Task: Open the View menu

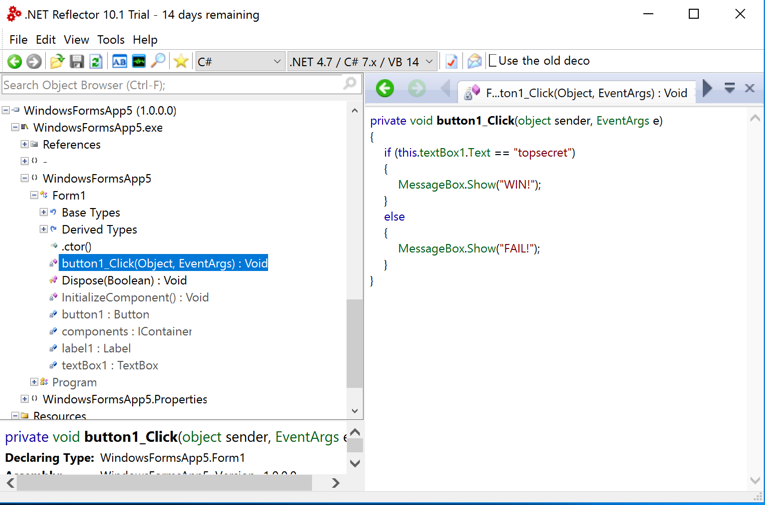Action: [77, 40]
